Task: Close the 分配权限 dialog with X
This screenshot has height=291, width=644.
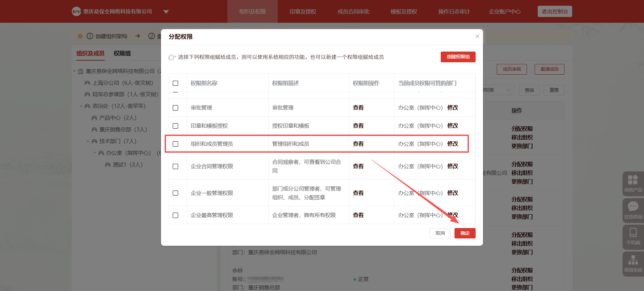Action: coord(477,36)
